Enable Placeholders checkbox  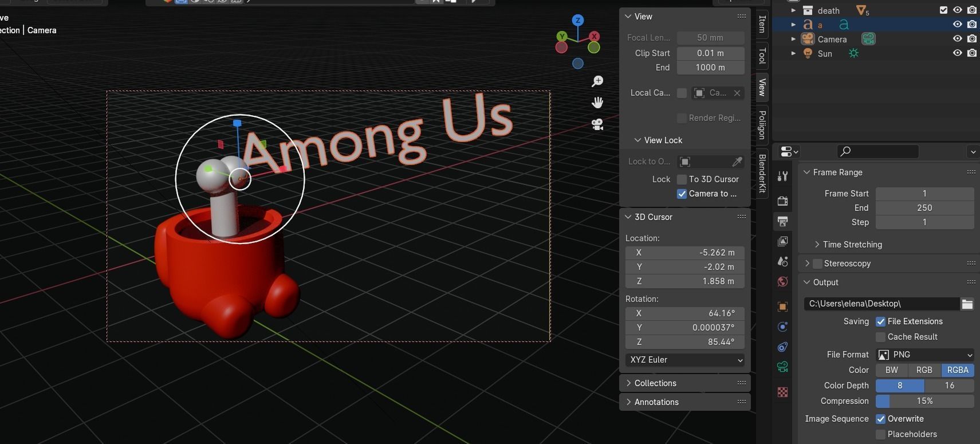tap(880, 434)
